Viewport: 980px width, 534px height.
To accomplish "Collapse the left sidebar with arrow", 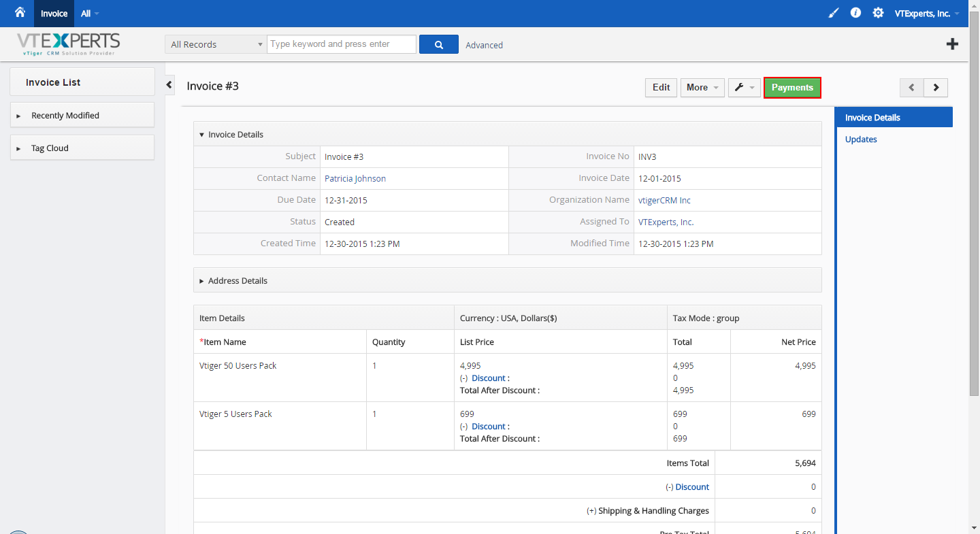I will click(x=169, y=84).
